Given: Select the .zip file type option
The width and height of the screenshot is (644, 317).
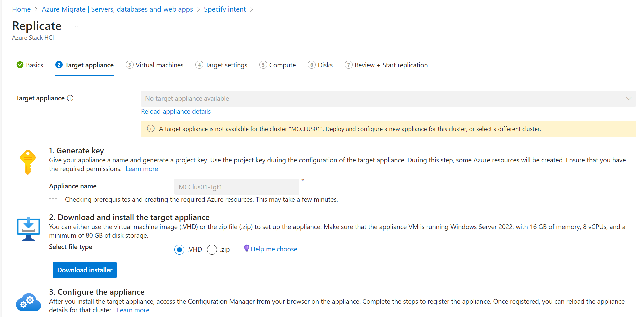Looking at the screenshot, I should click(212, 249).
